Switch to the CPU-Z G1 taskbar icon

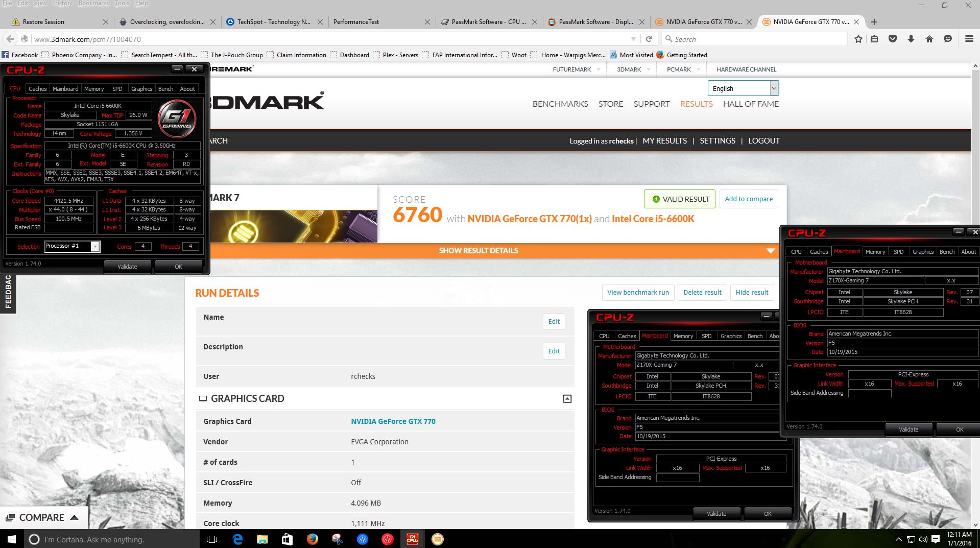coord(412,539)
